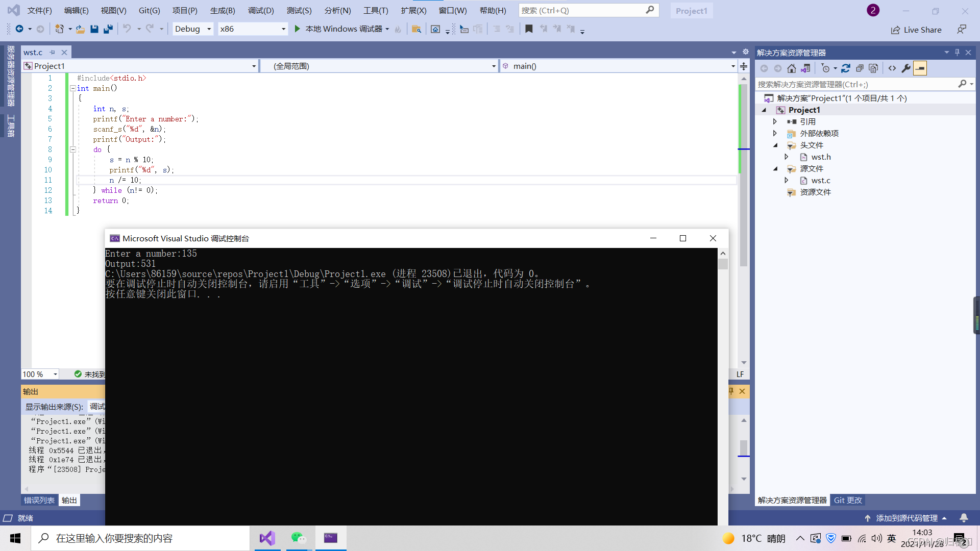Toggle bookmark with the bookmark icon
Image resolution: width=980 pixels, height=551 pixels.
click(x=529, y=29)
